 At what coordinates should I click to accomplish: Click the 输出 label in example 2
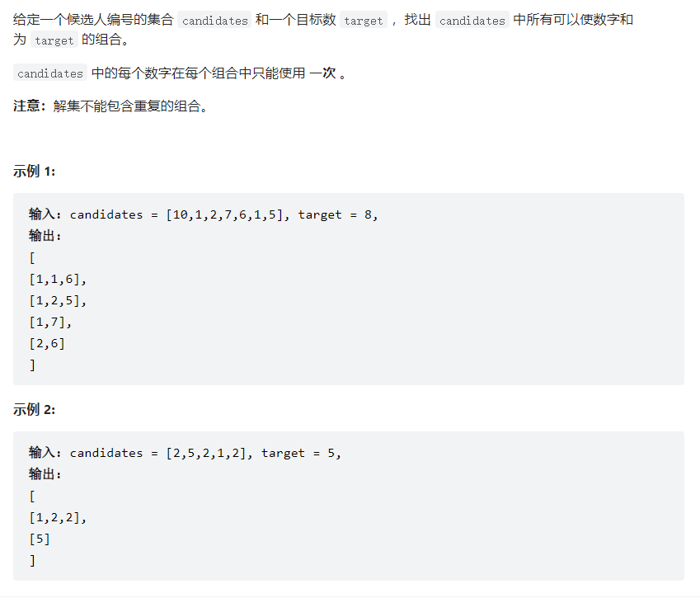point(45,474)
